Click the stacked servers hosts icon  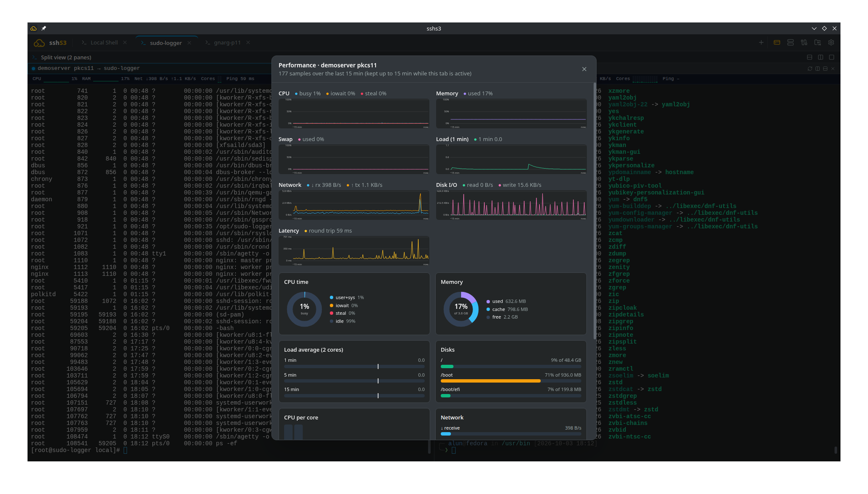point(791,43)
